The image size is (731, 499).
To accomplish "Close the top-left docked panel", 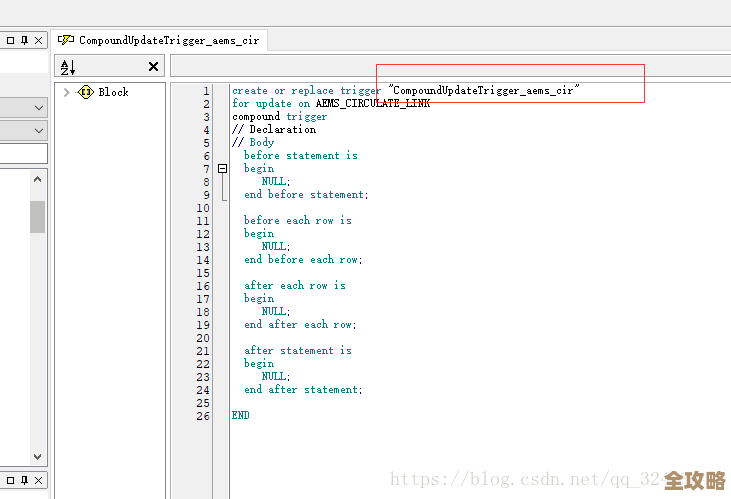I will pos(38,40).
